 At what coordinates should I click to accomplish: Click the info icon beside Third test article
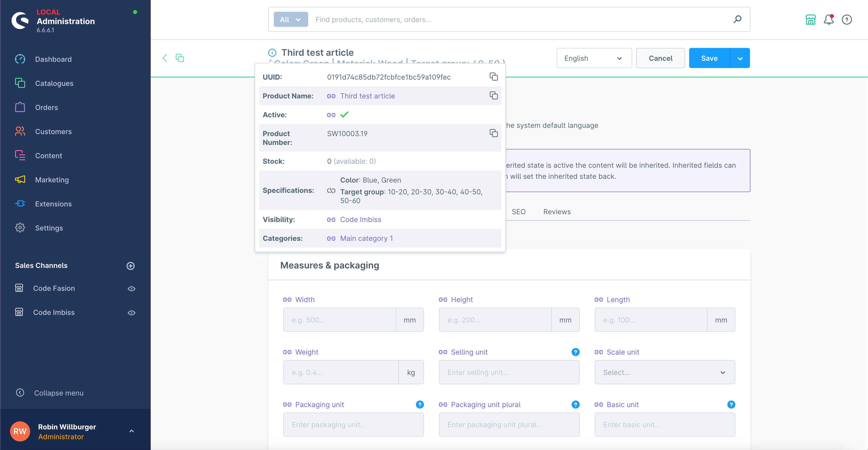272,52
